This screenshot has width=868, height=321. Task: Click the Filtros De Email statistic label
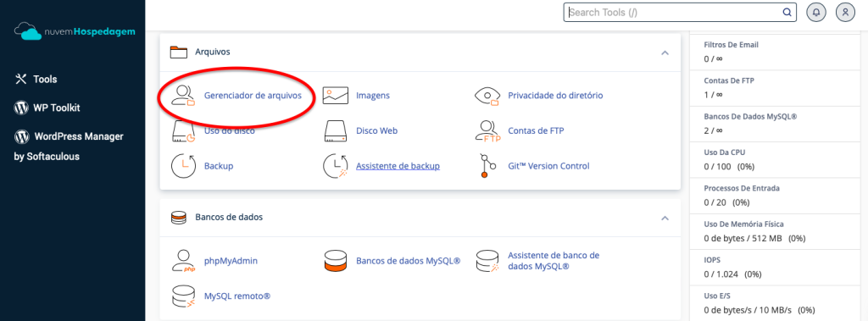point(731,45)
